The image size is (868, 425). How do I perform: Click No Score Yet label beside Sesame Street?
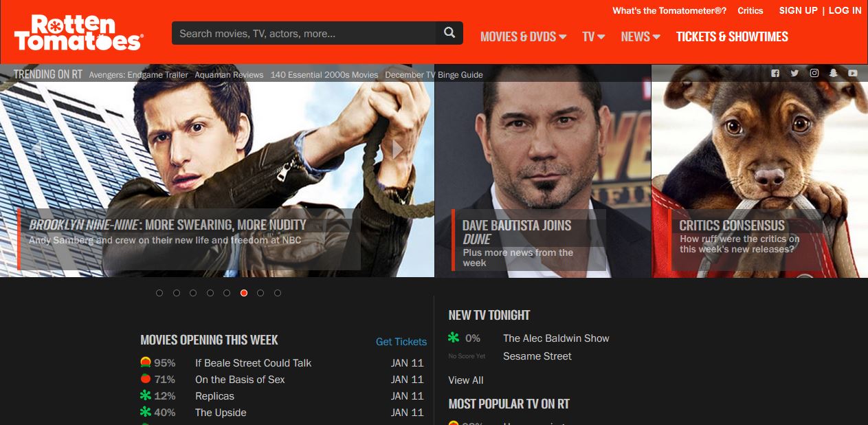click(x=467, y=356)
